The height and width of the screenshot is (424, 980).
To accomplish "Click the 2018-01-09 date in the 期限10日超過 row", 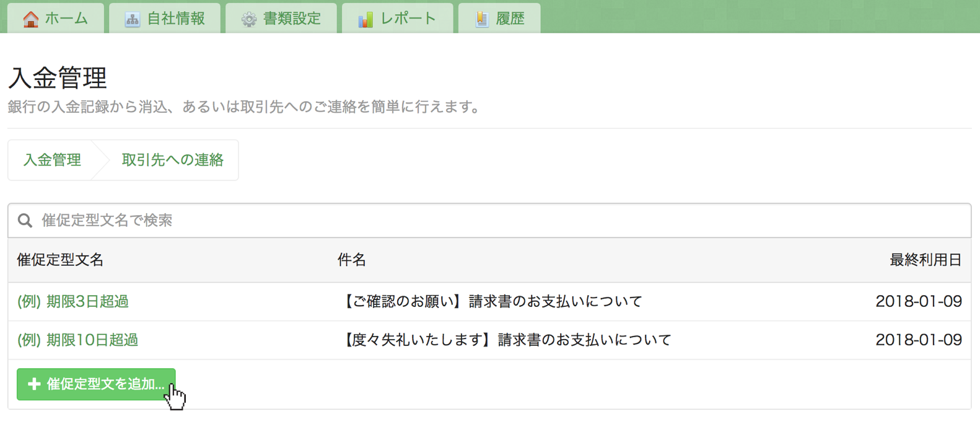I will (918, 340).
